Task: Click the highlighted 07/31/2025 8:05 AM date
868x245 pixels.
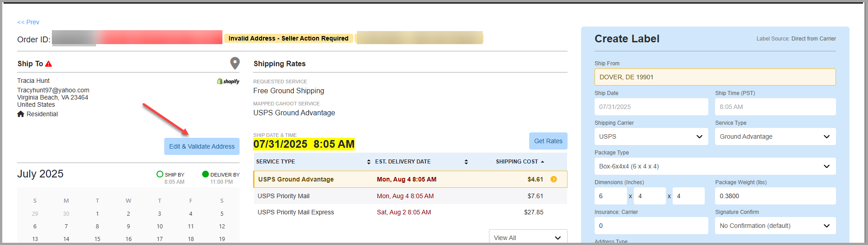Action: 304,144
